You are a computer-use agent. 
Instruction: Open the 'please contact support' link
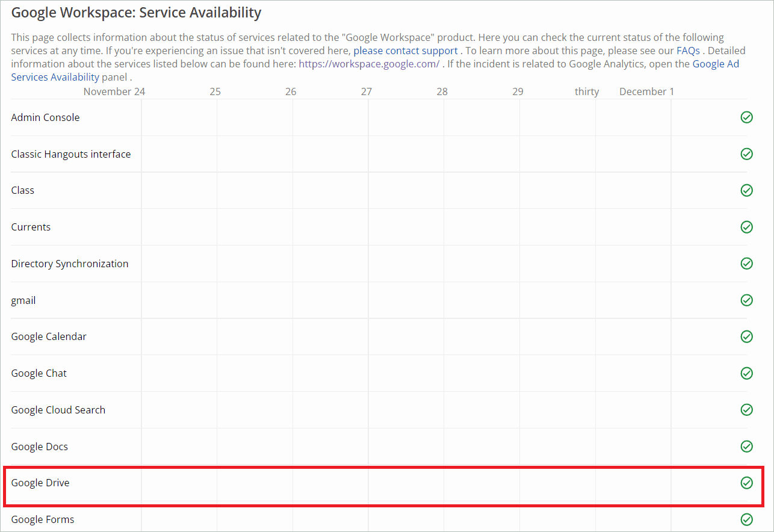pyautogui.click(x=406, y=51)
